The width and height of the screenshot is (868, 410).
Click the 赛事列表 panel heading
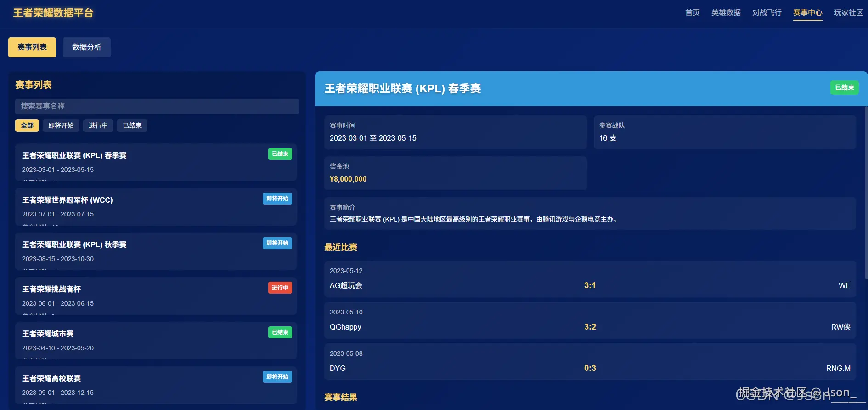(34, 85)
